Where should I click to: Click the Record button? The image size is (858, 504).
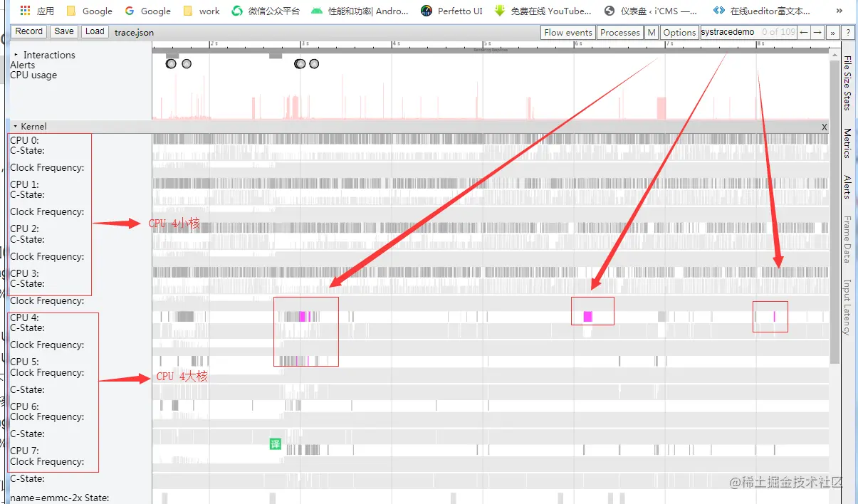[29, 31]
